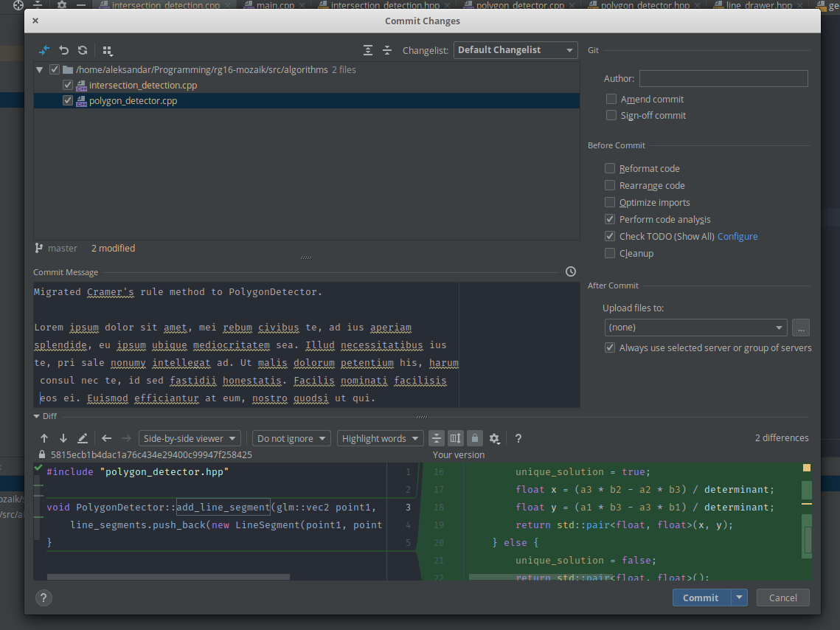Close the Commit Changes dialog via X
The image size is (840, 630).
coord(35,21)
